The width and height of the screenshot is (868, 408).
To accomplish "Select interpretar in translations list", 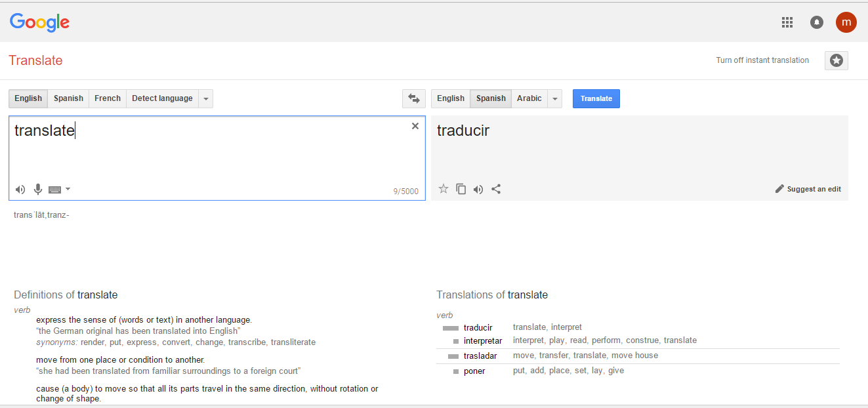I will point(483,341).
